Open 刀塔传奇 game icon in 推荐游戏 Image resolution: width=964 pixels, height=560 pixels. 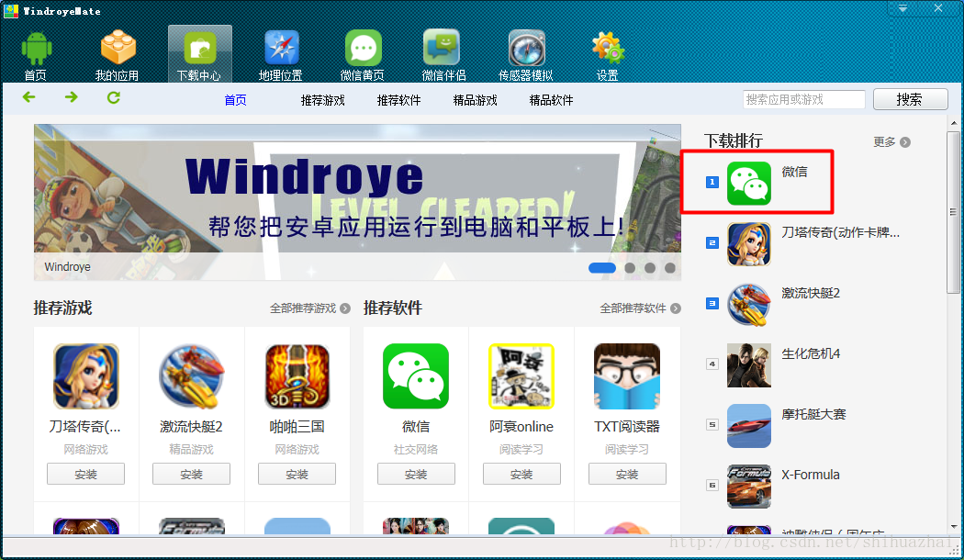[86, 376]
